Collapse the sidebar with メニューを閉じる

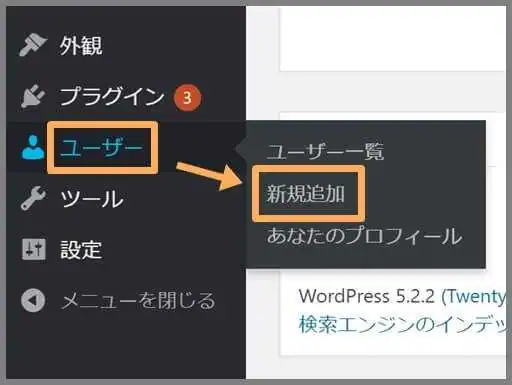point(138,300)
